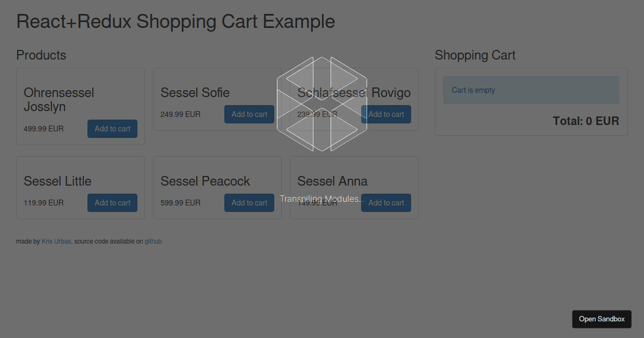Click the Products section heading

(41, 55)
